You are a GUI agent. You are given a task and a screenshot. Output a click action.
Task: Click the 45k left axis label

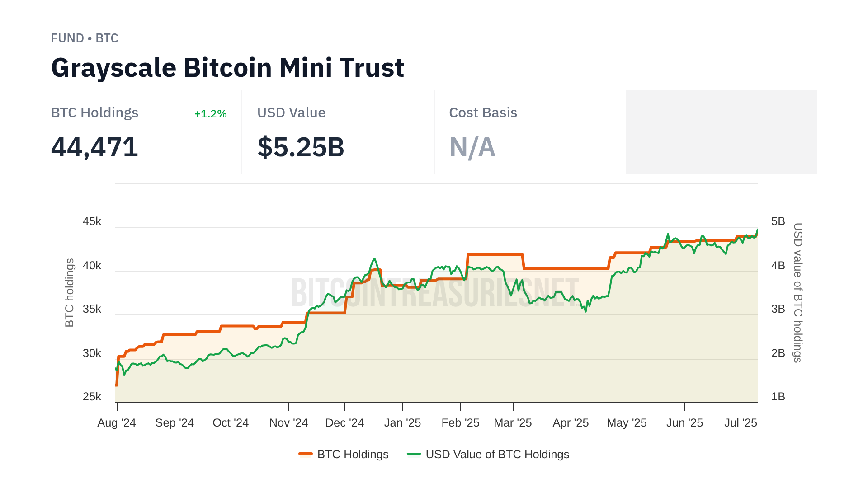click(x=92, y=221)
